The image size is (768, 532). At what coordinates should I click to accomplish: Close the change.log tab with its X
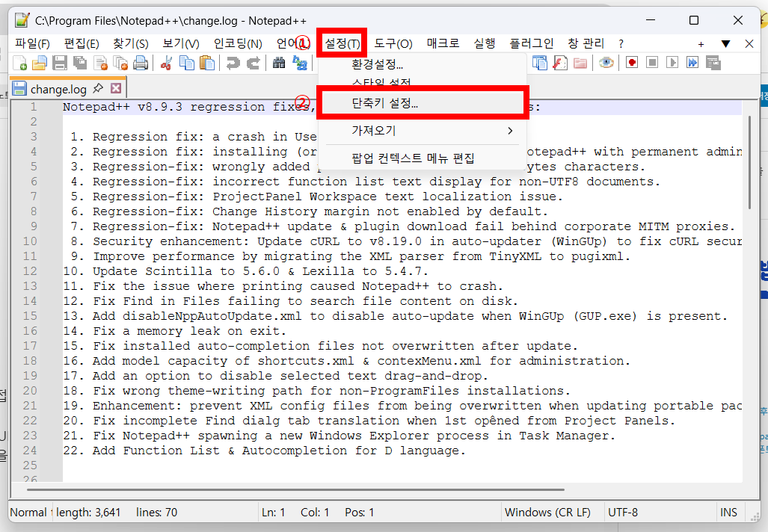(x=116, y=88)
